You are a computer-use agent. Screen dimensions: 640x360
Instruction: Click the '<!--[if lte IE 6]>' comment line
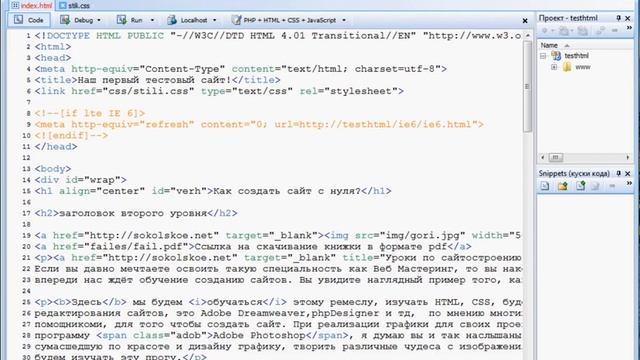coord(90,113)
